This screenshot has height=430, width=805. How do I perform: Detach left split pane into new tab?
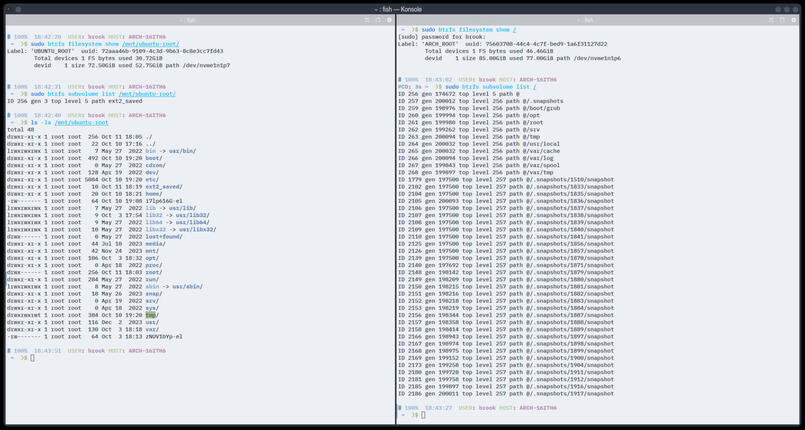[x=367, y=20]
